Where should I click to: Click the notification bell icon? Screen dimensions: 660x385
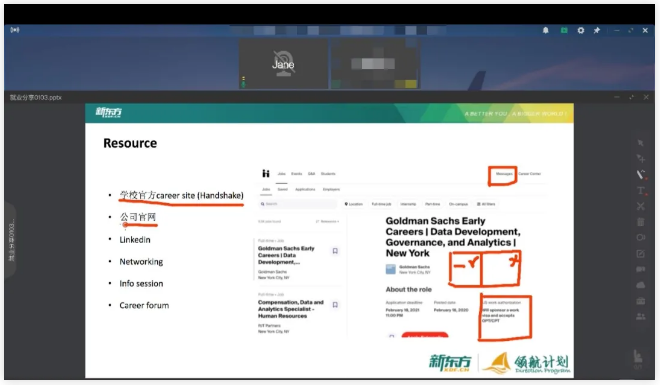click(x=546, y=30)
